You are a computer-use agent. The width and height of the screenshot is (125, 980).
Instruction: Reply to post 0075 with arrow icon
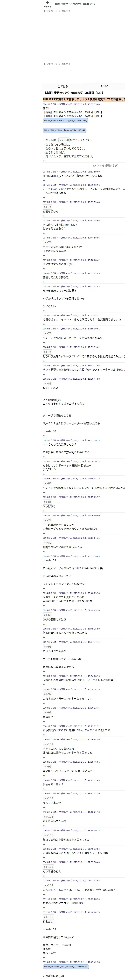pos(44,198)
